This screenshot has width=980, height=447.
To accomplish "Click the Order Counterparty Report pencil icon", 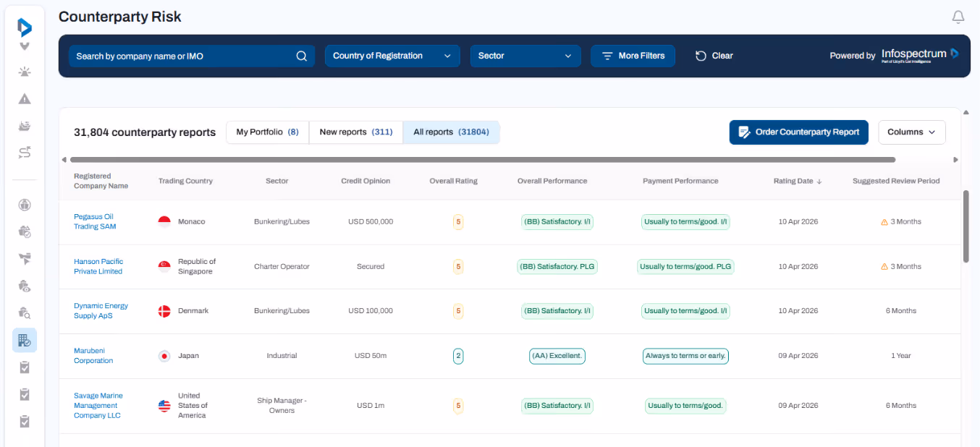I will click(x=744, y=132).
